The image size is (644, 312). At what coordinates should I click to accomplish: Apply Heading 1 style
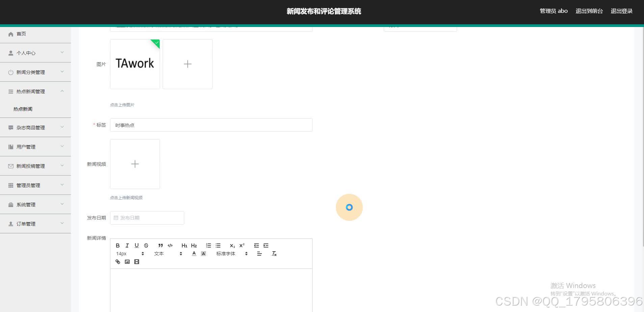(184, 245)
